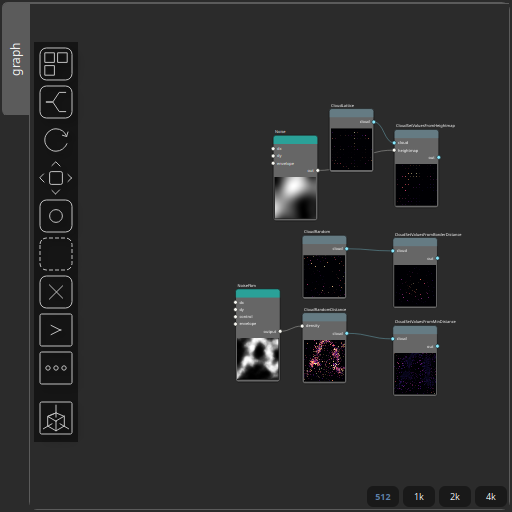Set resolution to 1k

click(x=419, y=497)
